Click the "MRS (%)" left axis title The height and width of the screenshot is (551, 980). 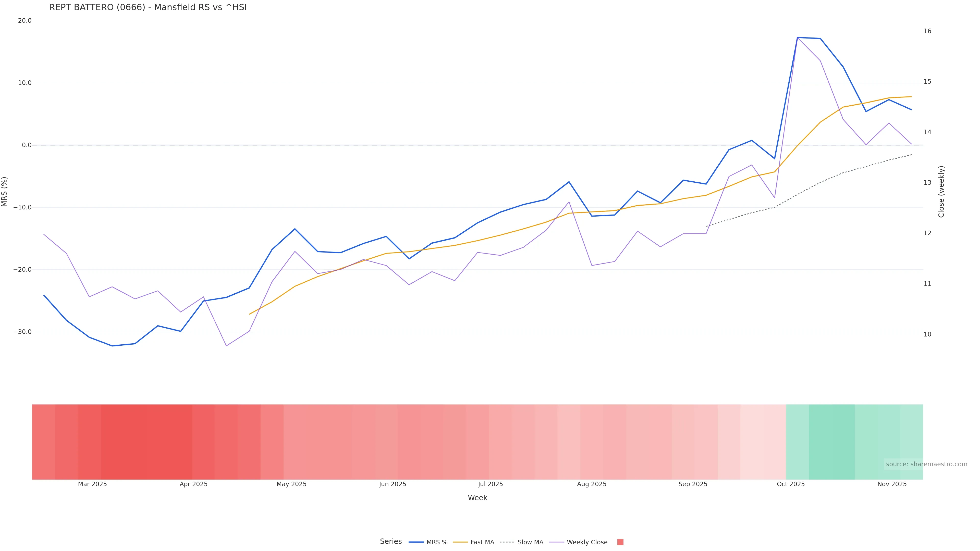coord(5,192)
